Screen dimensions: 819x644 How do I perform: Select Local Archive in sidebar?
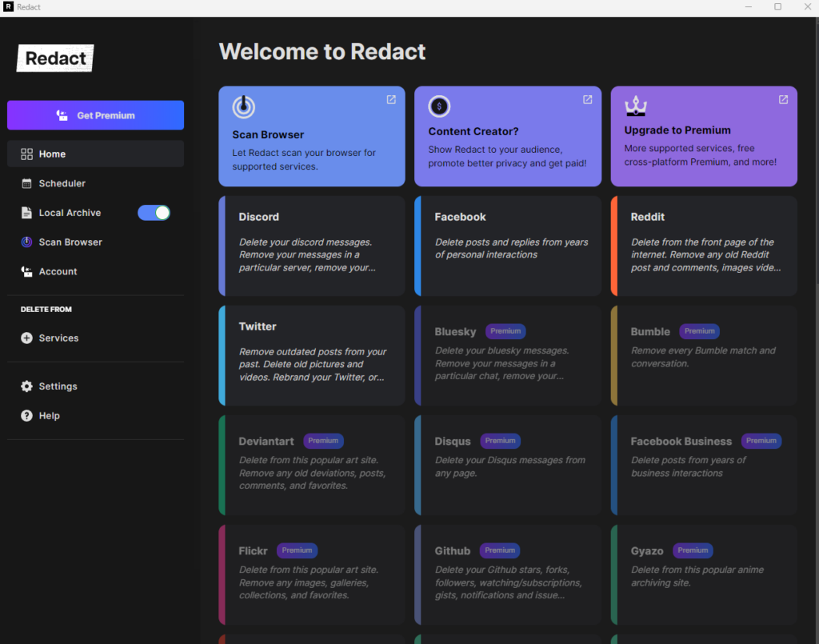click(70, 213)
